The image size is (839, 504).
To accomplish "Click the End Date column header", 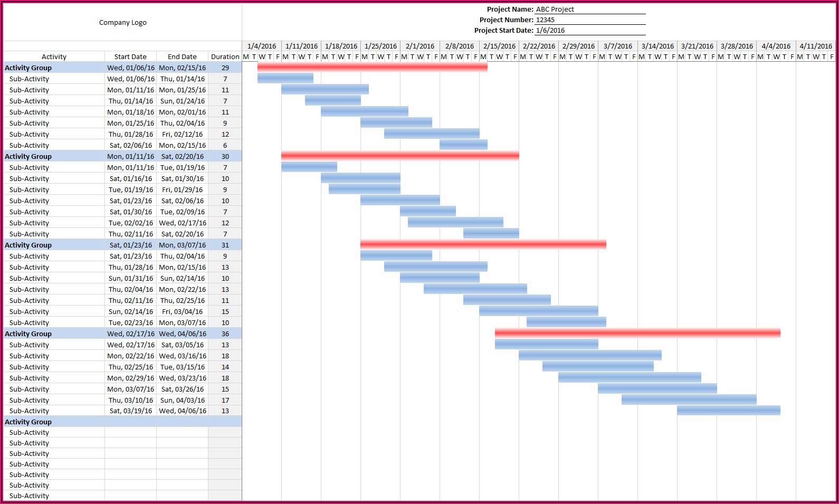I will click(x=182, y=57).
